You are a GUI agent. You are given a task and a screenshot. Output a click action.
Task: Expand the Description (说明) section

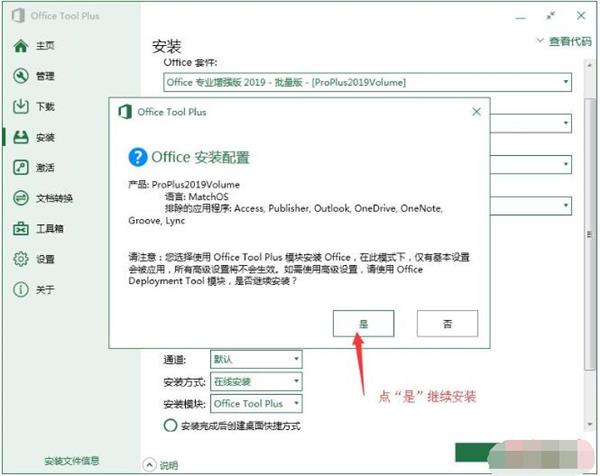pos(161,463)
